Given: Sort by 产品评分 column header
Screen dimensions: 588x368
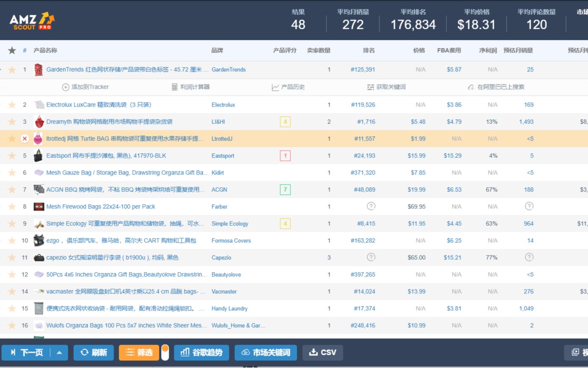Looking at the screenshot, I should tap(285, 51).
